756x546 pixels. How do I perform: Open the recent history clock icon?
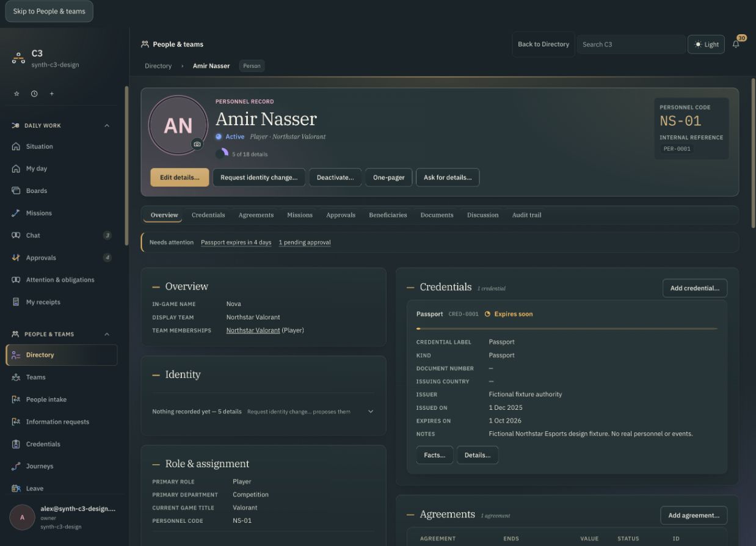coord(34,93)
